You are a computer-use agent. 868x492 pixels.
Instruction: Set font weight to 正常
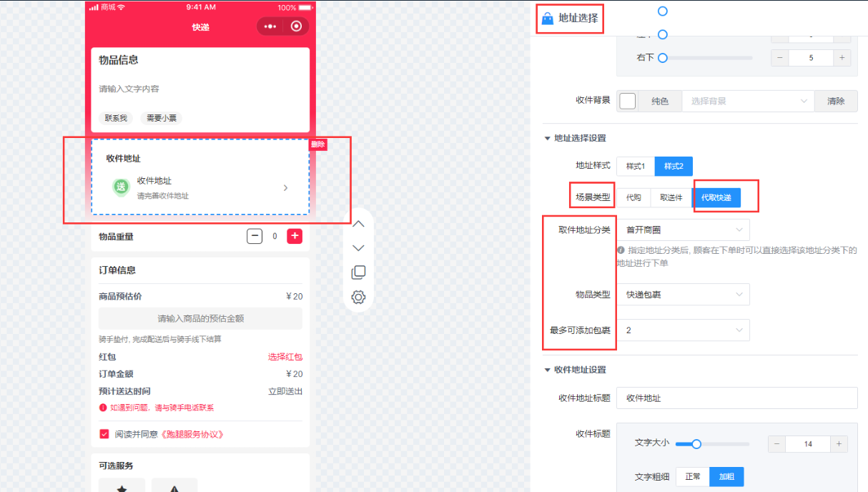pyautogui.click(x=693, y=476)
